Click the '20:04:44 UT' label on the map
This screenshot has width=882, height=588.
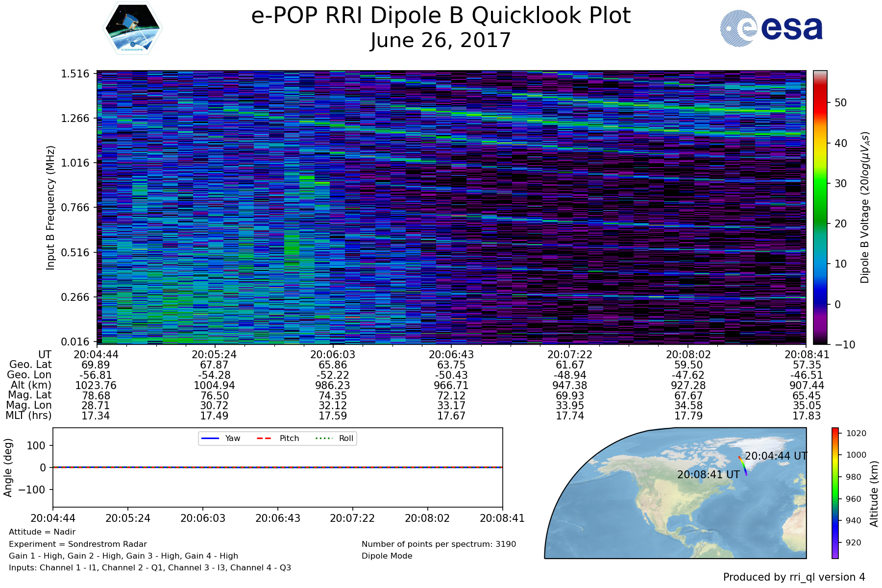[x=776, y=456]
